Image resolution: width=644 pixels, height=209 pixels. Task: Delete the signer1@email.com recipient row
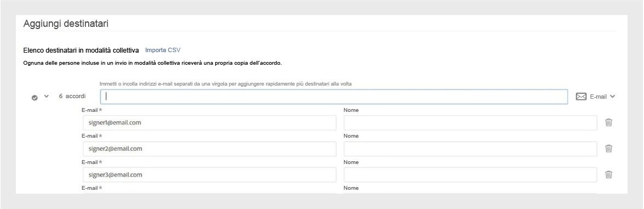click(x=609, y=123)
